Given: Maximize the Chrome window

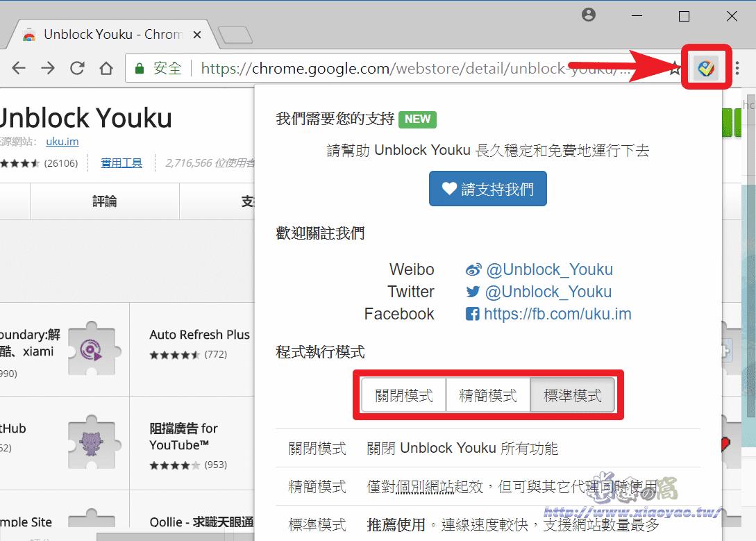Looking at the screenshot, I should pyautogui.click(x=684, y=16).
